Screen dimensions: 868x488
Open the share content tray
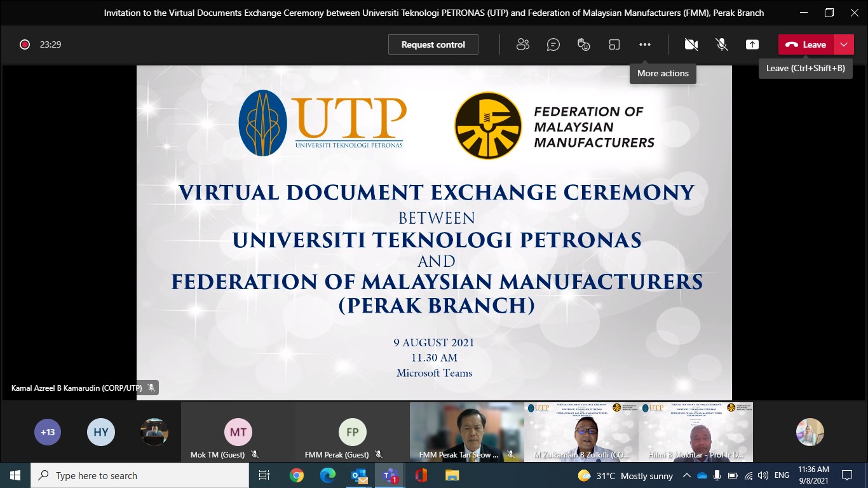tap(752, 44)
